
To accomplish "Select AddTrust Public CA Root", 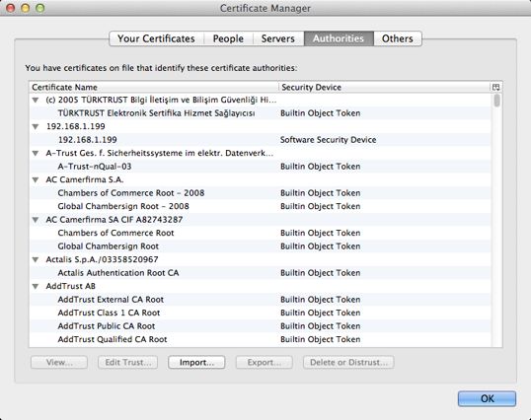I will coord(261,326).
